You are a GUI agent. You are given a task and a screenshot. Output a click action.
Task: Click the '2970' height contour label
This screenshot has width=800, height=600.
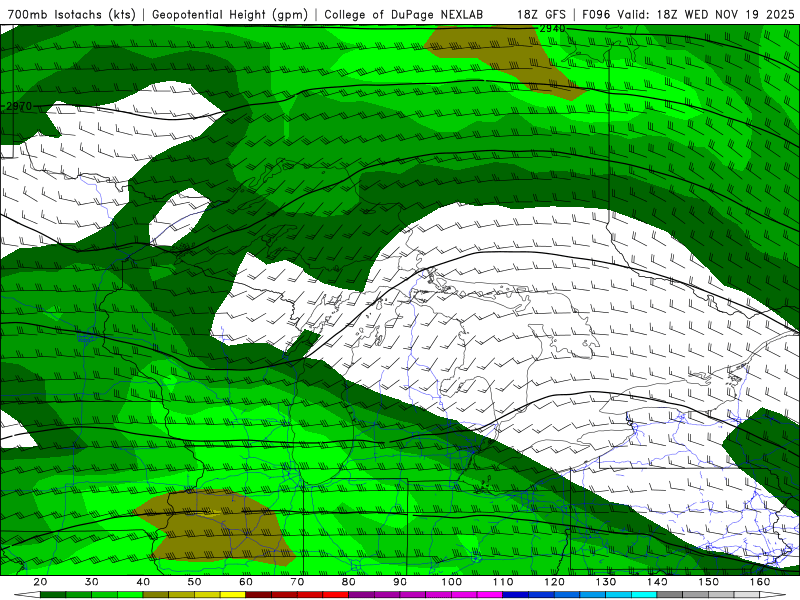click(x=19, y=106)
